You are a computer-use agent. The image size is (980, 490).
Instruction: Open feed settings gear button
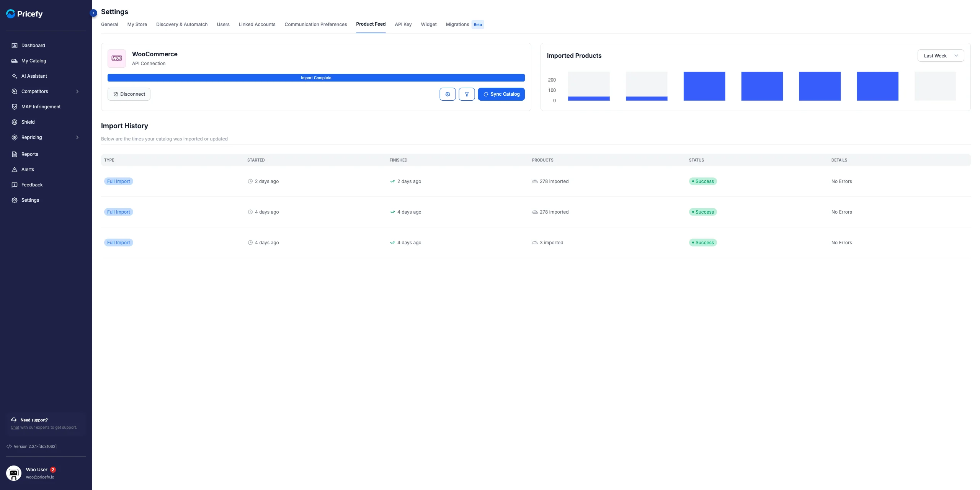[448, 94]
